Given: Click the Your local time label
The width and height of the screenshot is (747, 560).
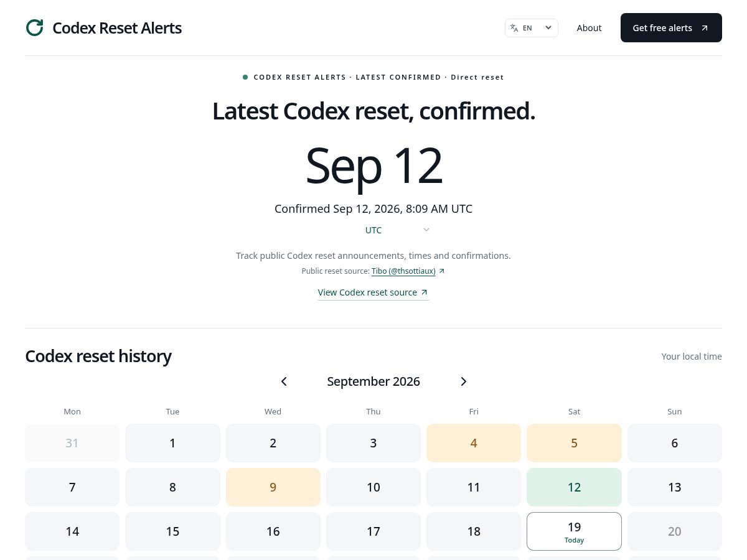Looking at the screenshot, I should 692,357.
